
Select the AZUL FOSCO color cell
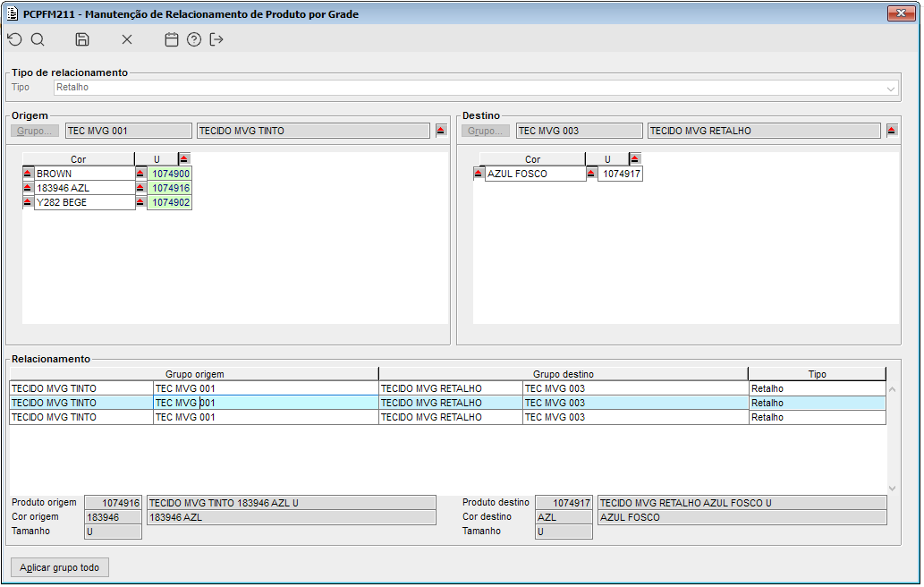click(536, 174)
